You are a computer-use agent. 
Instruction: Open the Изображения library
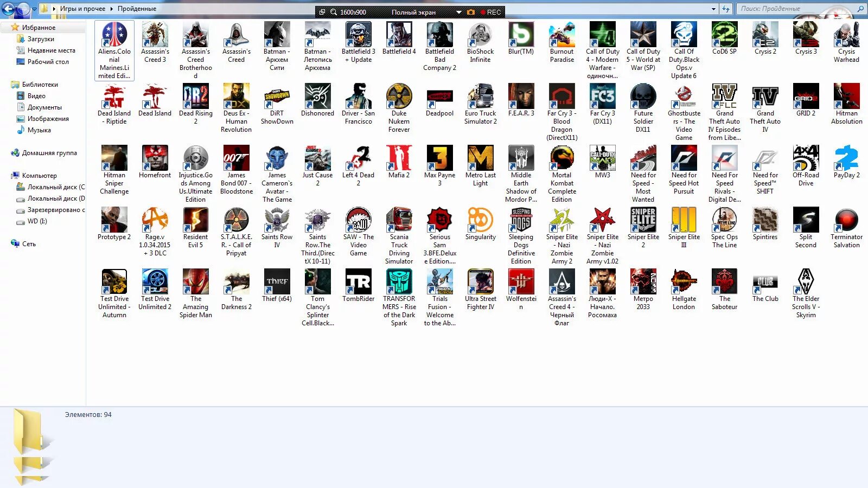point(48,119)
